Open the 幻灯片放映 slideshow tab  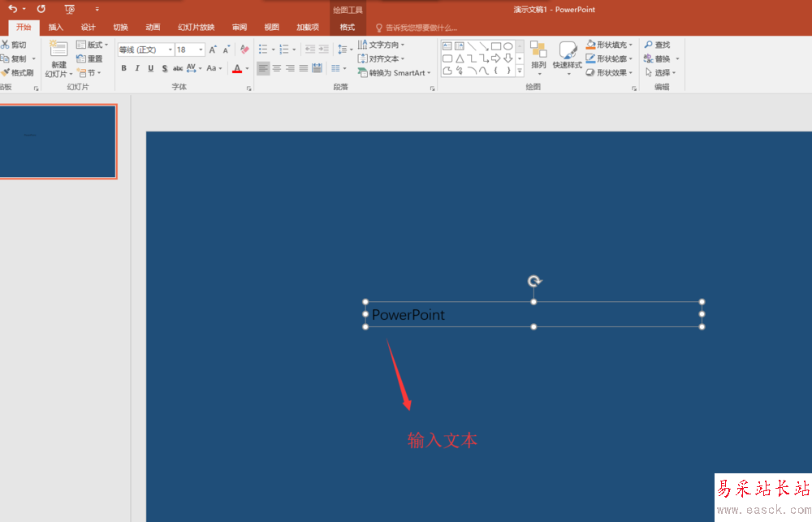[x=197, y=27]
